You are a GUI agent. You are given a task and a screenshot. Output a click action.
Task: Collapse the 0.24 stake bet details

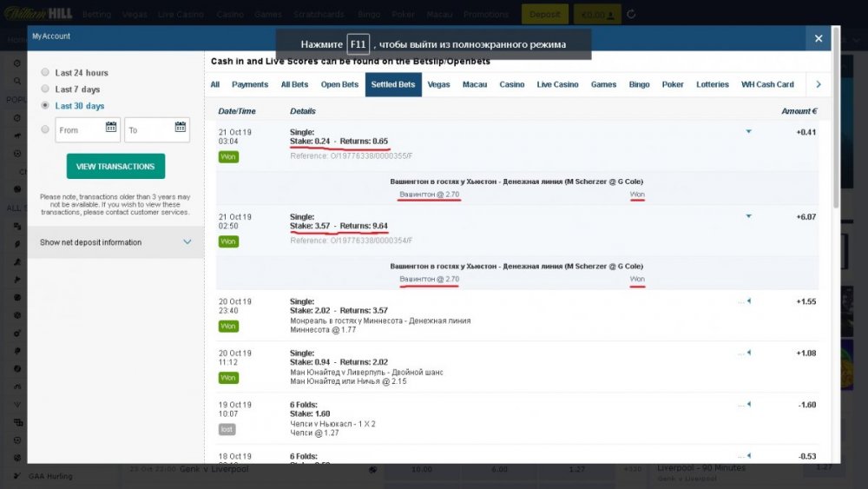[x=748, y=132]
